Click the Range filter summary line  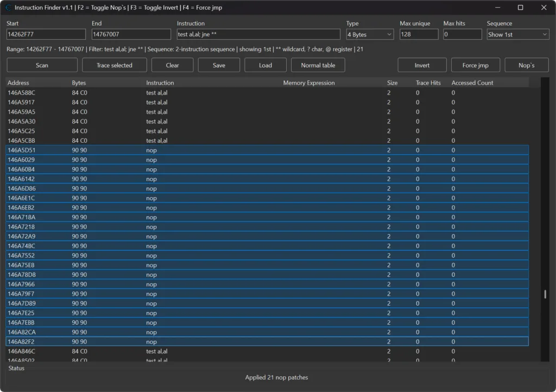click(185, 49)
